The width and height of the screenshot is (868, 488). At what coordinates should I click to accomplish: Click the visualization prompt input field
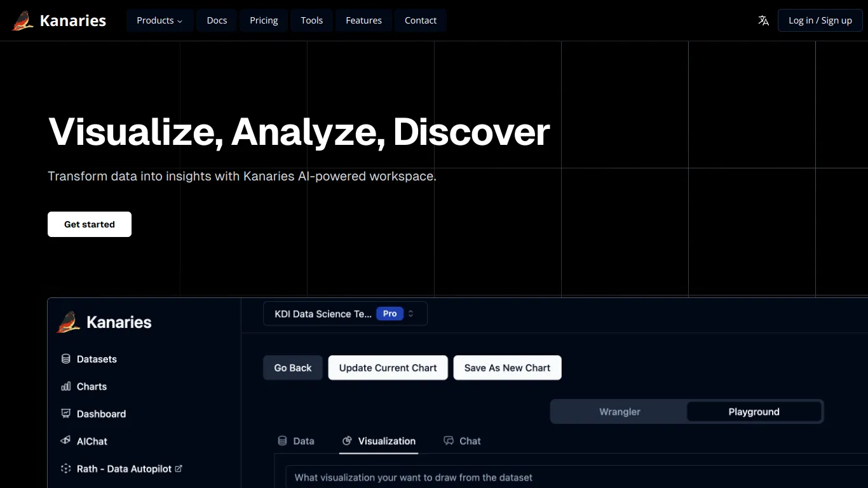pos(577,477)
